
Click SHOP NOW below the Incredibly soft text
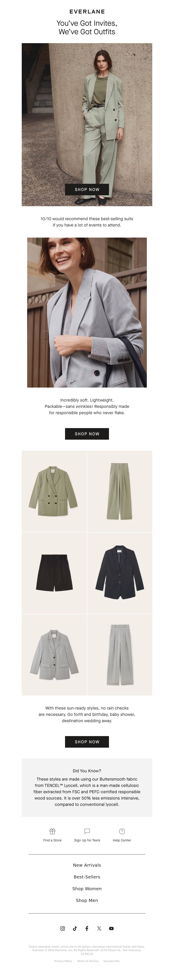[x=87, y=433]
